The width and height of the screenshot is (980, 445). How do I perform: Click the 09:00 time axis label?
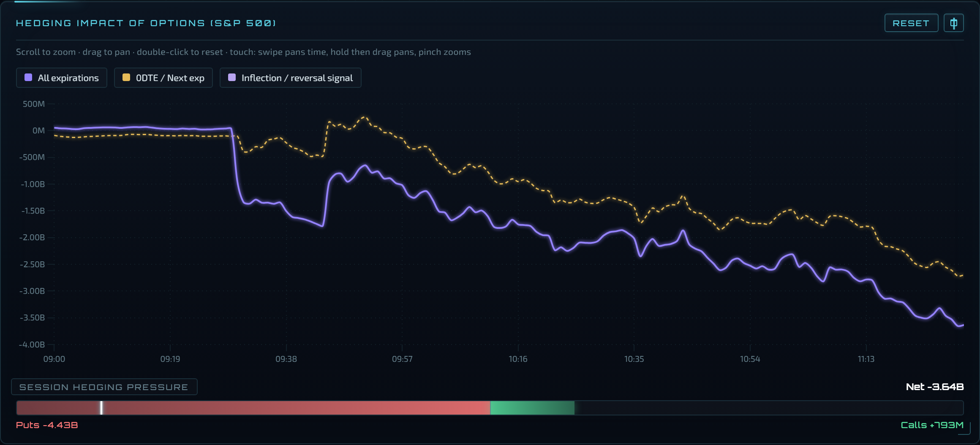pos(54,359)
